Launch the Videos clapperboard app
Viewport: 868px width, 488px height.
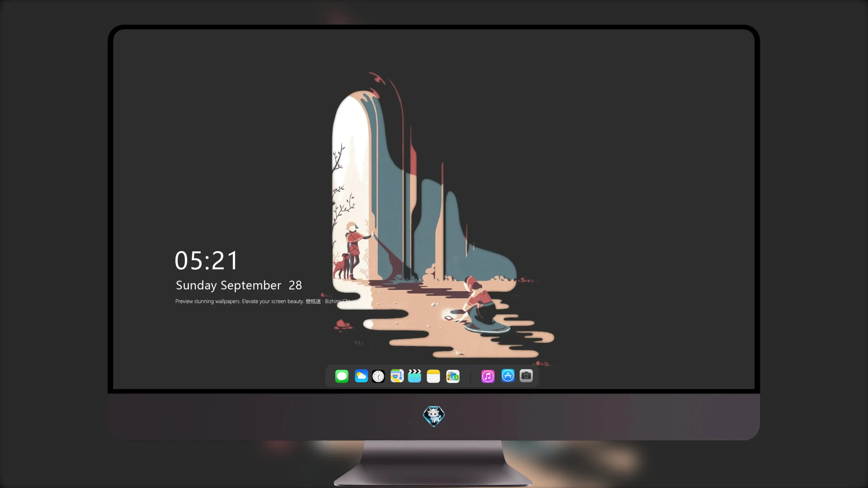click(415, 376)
